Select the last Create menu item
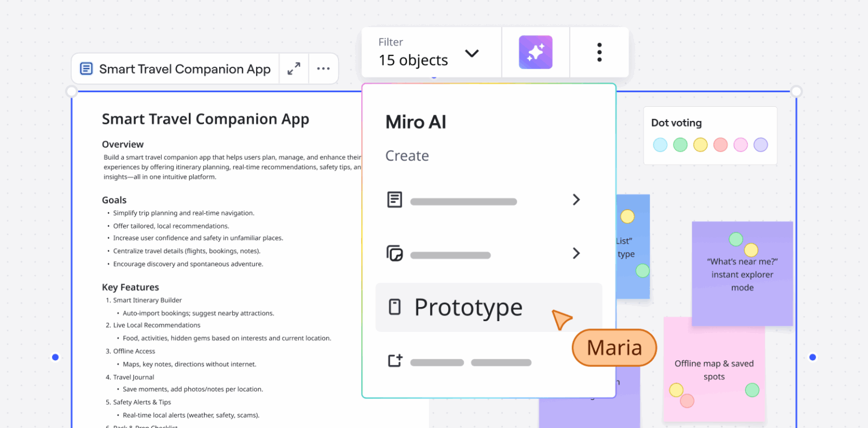Image resolution: width=868 pixels, height=428 pixels. coord(470,362)
